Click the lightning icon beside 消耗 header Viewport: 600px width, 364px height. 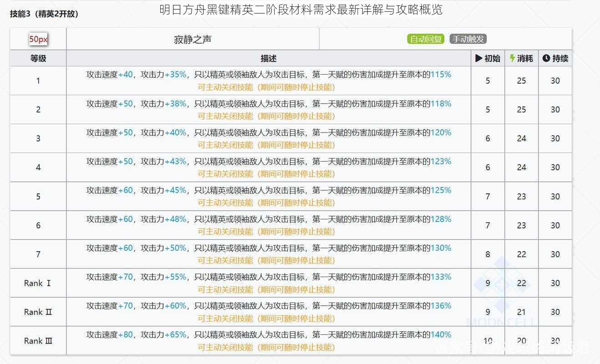click(512, 58)
